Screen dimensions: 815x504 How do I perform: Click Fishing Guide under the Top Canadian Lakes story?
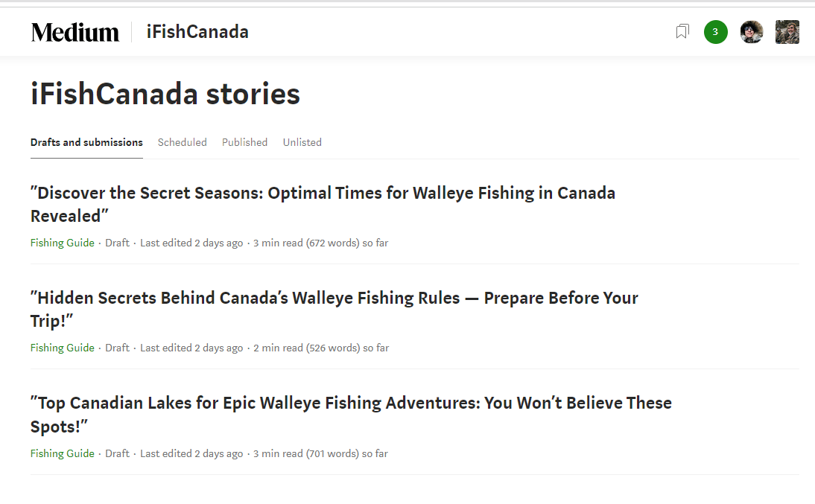pos(63,453)
